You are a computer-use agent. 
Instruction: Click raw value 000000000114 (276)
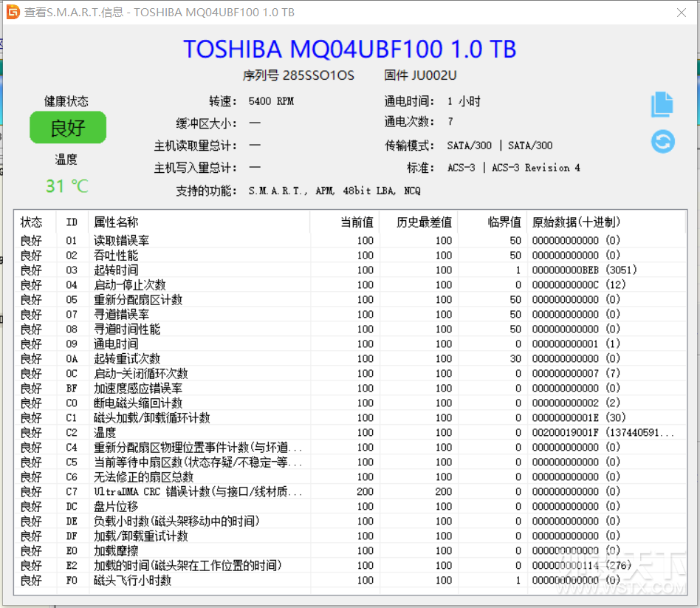pos(581,564)
